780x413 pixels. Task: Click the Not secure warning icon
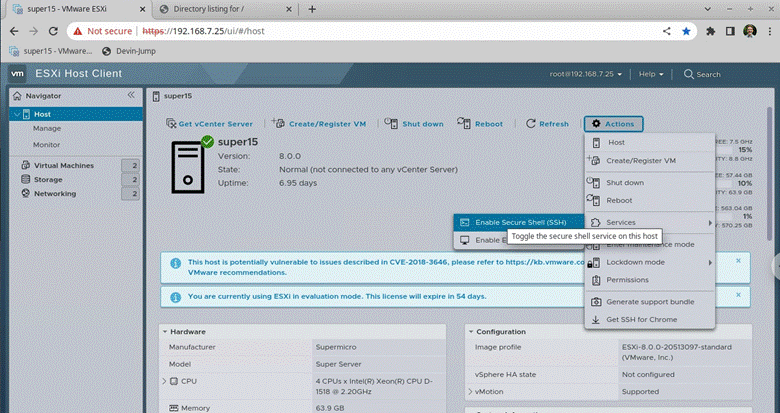(78, 31)
